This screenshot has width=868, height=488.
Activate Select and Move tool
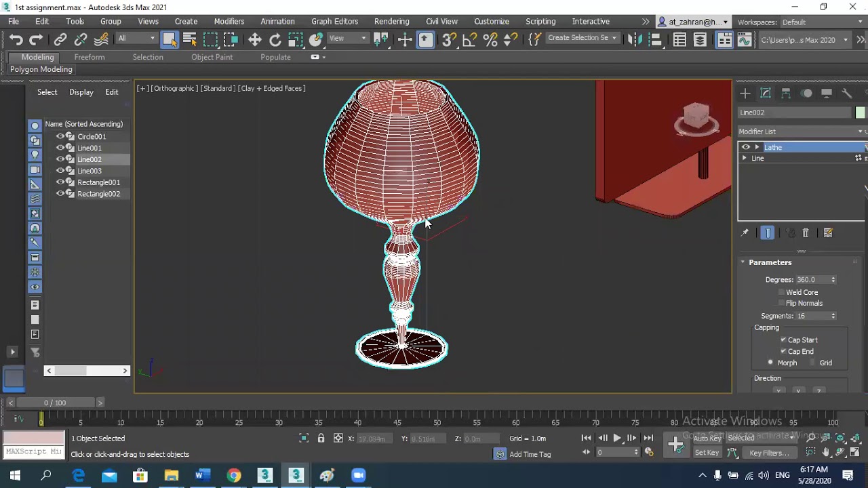(x=255, y=40)
